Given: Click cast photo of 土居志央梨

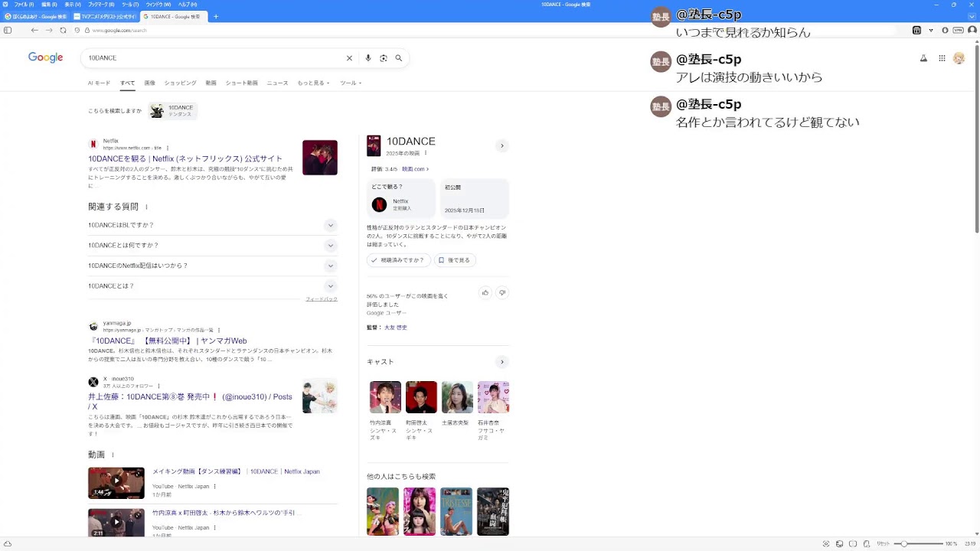Looking at the screenshot, I should click(457, 397).
